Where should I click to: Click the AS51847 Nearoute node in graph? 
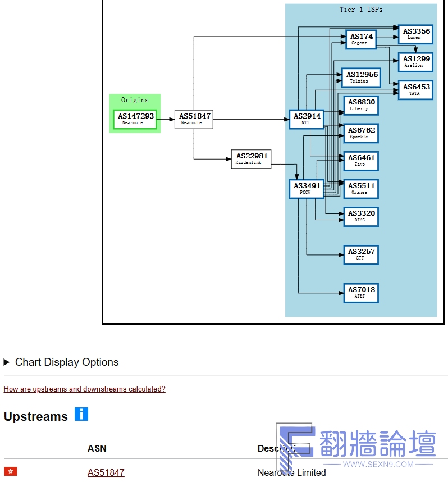point(194,119)
